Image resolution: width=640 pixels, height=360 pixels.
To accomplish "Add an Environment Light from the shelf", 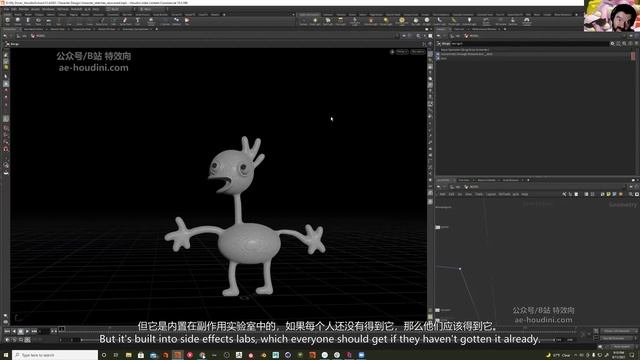I will tap(402, 21).
